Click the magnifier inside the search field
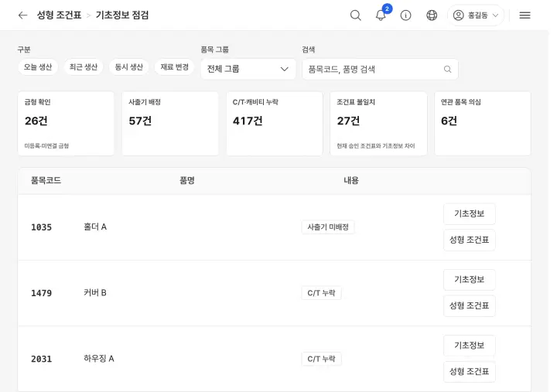The width and height of the screenshot is (557, 392). 448,70
